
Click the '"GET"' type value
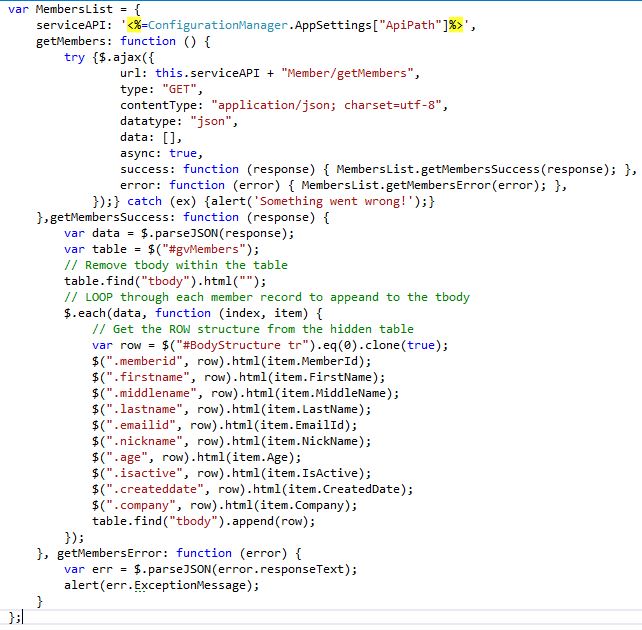(179, 89)
